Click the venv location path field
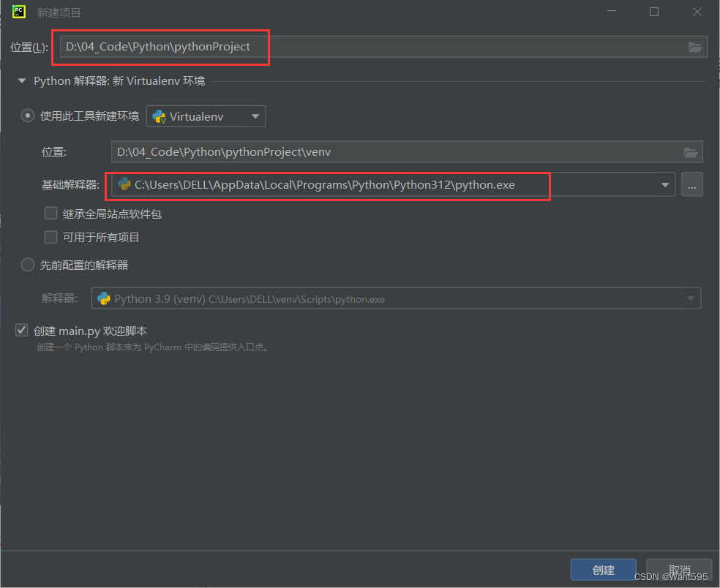The image size is (720, 588). click(407, 152)
